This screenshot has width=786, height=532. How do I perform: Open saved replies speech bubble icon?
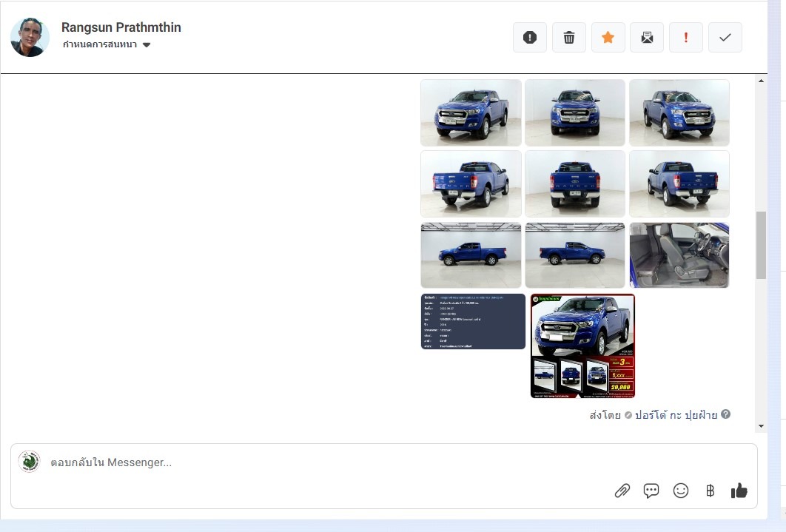651,491
